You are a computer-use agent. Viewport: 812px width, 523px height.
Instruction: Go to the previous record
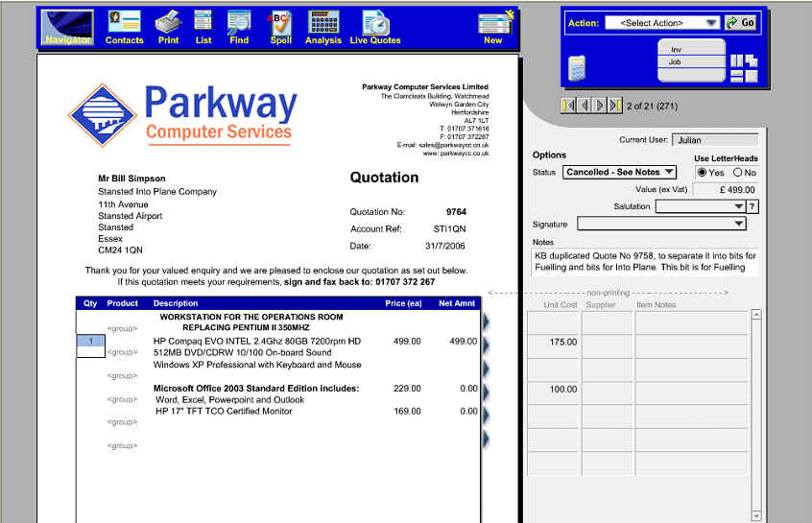pyautogui.click(x=585, y=106)
